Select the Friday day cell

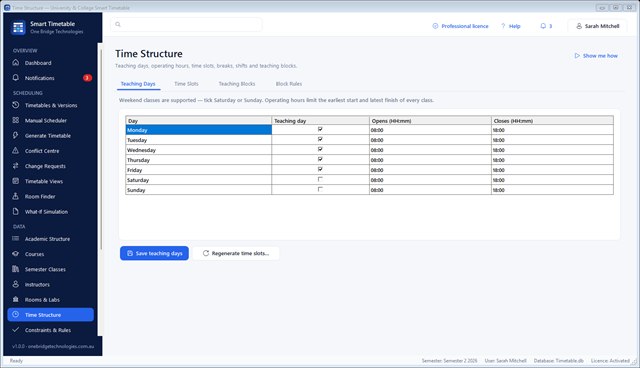(x=198, y=170)
